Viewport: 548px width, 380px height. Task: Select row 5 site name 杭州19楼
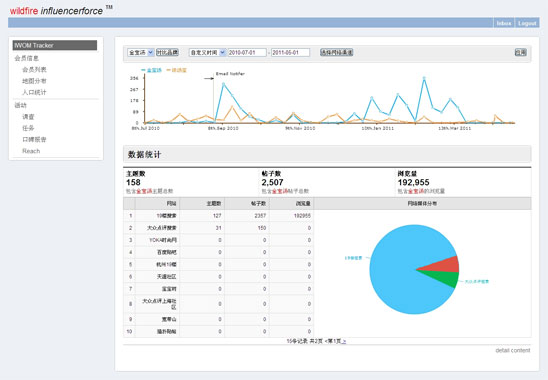pos(166,265)
